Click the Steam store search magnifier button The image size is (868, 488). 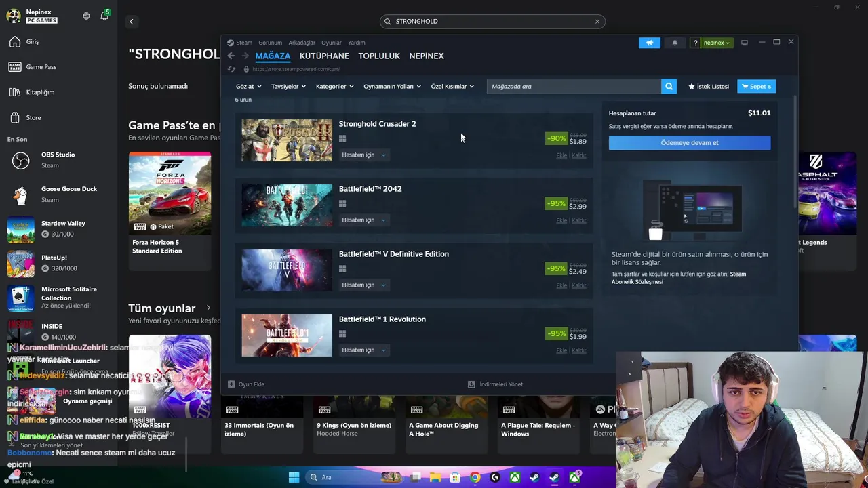pyautogui.click(x=669, y=86)
